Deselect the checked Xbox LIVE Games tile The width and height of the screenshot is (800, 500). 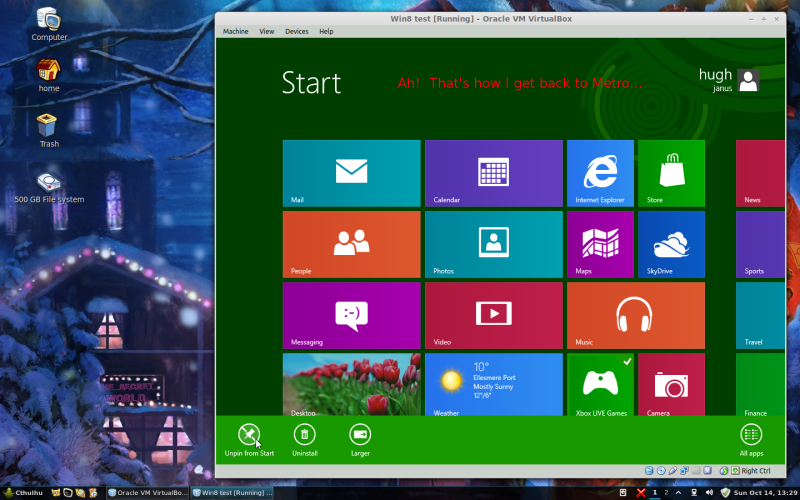click(600, 384)
